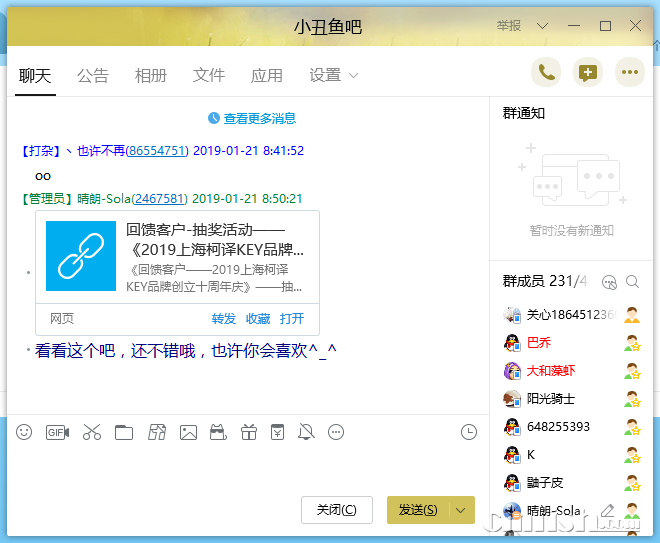This screenshot has height=543, width=660.
Task: Click the music share icon
Action: tap(157, 432)
